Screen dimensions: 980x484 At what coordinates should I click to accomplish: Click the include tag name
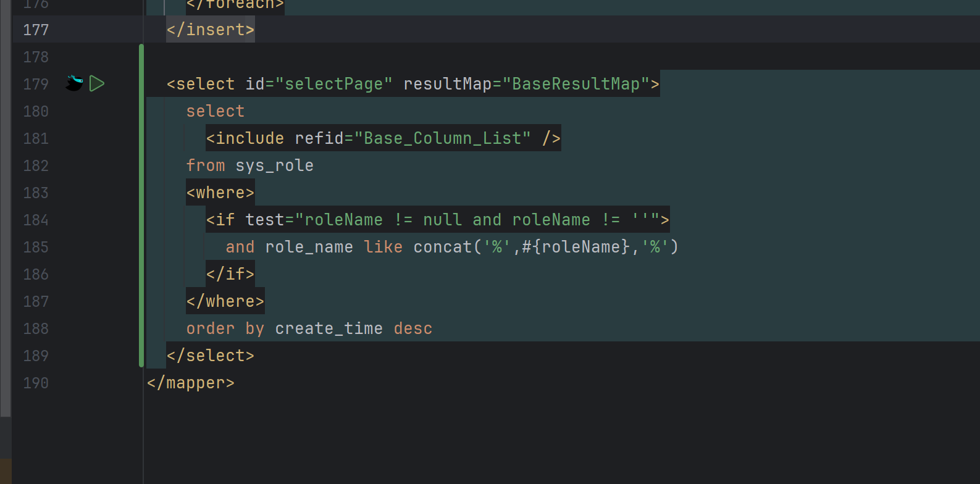[250, 138]
